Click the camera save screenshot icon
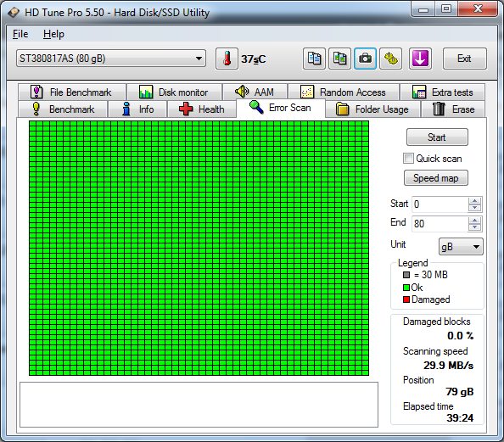504x442 pixels. point(365,59)
